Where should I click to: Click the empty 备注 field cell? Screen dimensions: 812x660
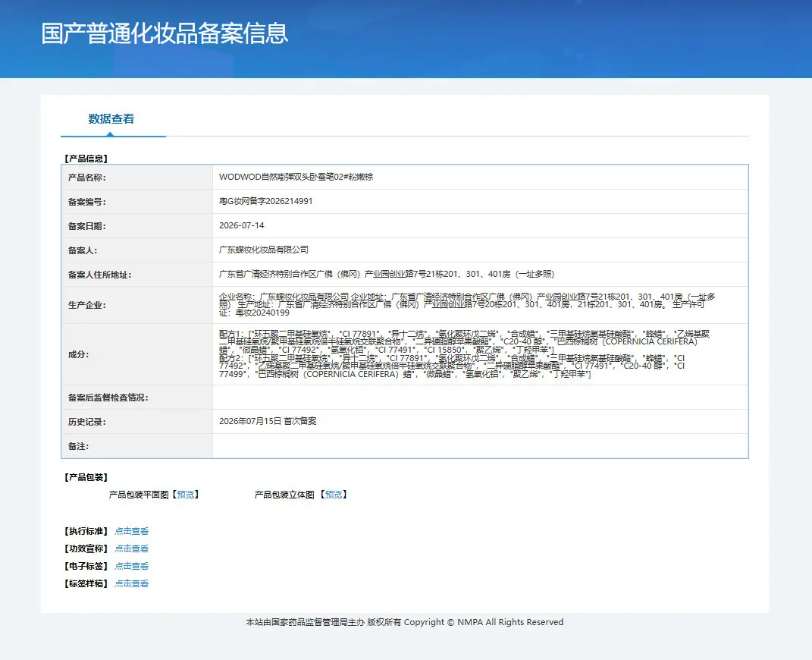point(480,446)
